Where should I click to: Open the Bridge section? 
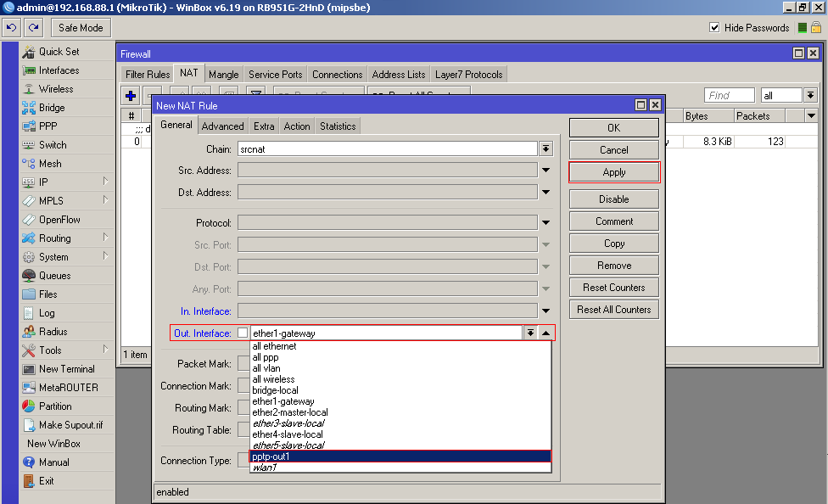pyautogui.click(x=52, y=108)
